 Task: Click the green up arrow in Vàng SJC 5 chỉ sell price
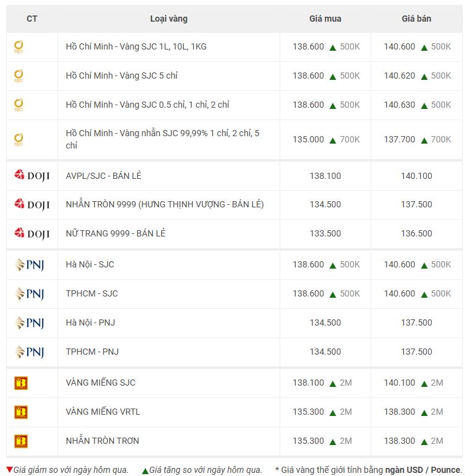(x=424, y=76)
